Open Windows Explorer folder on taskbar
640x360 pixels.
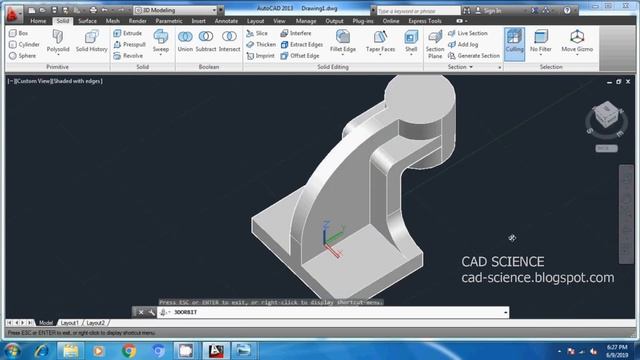click(71, 351)
